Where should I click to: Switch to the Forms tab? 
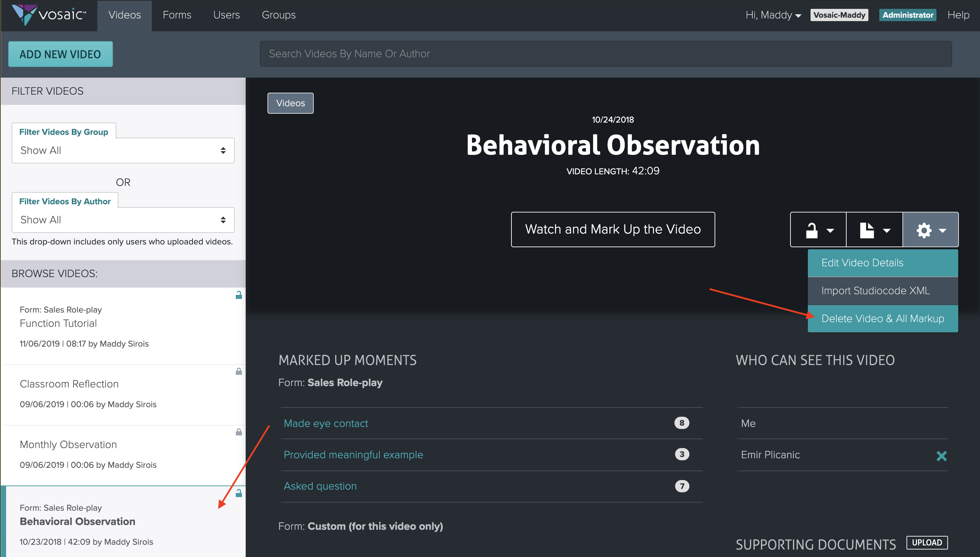[x=177, y=15]
